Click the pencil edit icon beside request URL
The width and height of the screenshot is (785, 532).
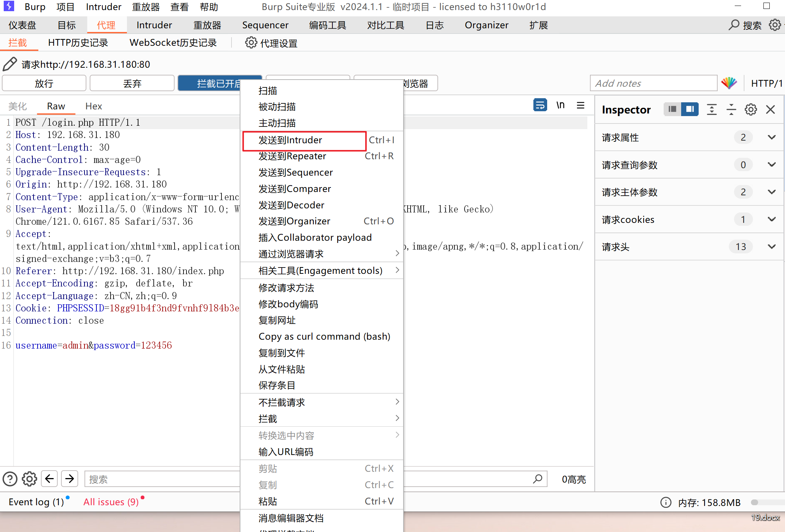click(10, 64)
